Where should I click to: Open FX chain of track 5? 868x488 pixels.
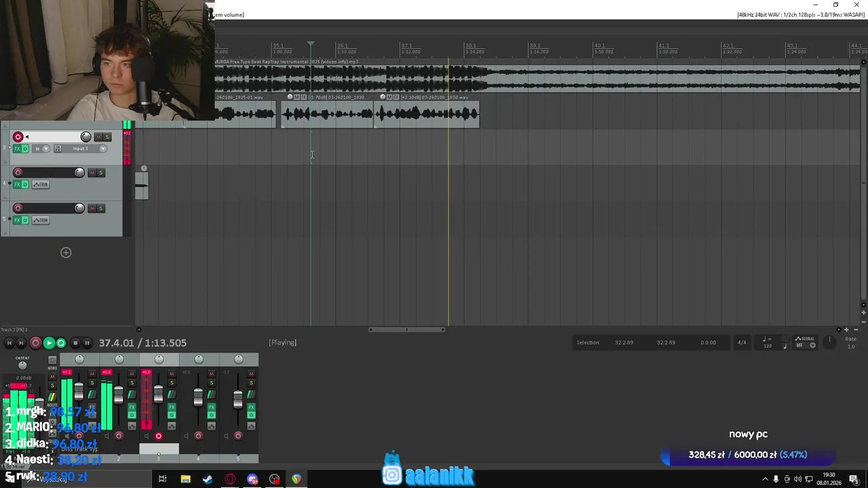pos(17,220)
